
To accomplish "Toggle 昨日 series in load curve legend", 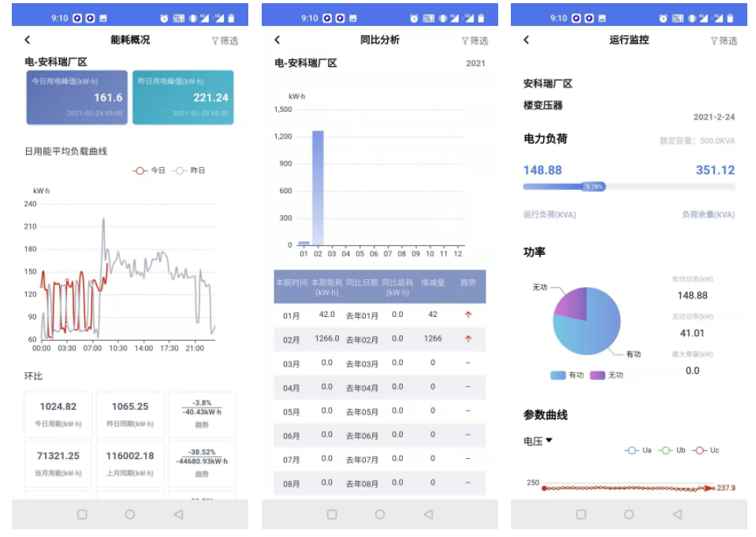I will pos(188,170).
